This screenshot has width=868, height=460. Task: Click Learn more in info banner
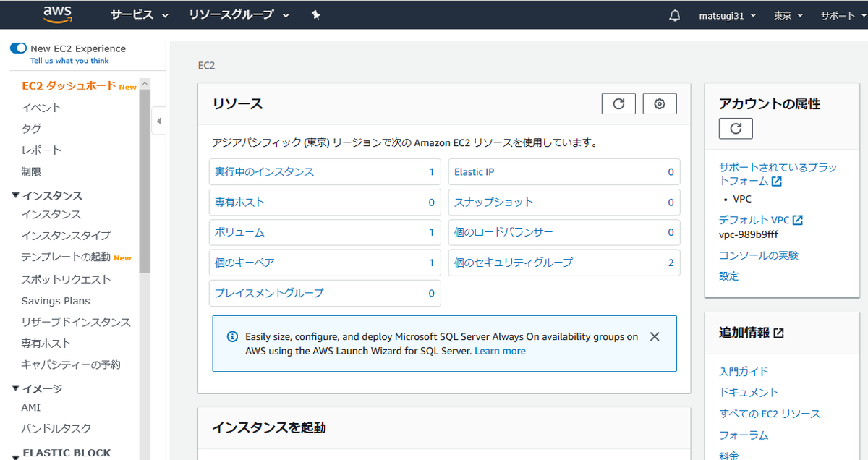click(500, 351)
